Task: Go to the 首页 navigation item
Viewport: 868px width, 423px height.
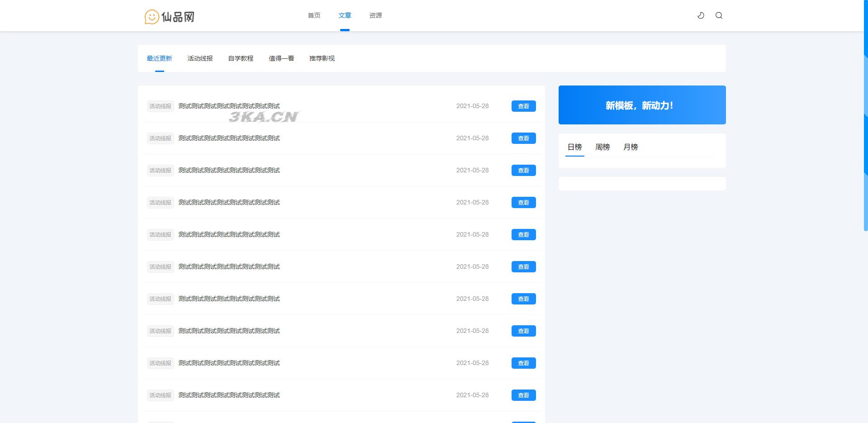Action: 314,15
